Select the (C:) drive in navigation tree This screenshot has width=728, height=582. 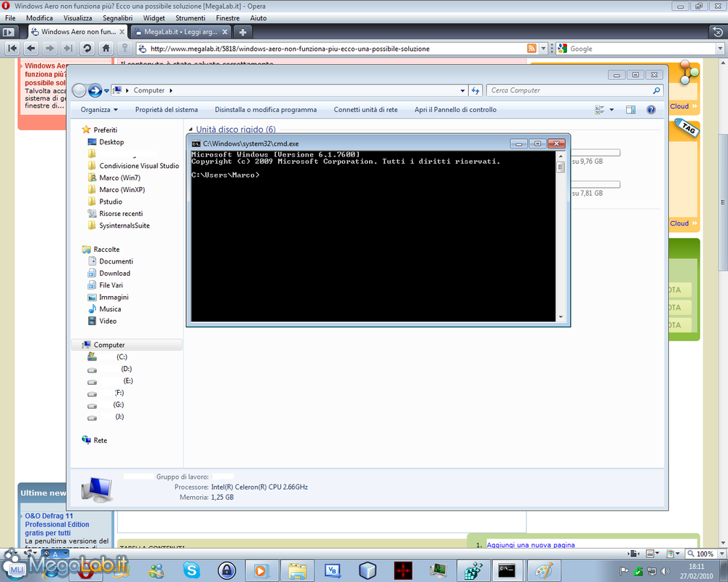pyautogui.click(x=122, y=357)
